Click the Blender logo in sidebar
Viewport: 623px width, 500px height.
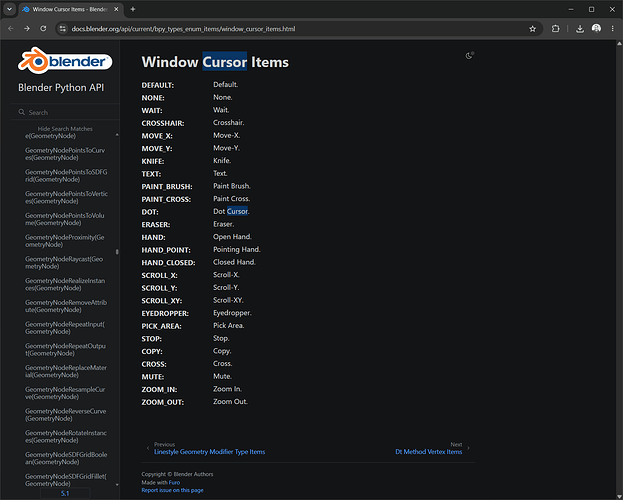pyautogui.click(x=65, y=61)
